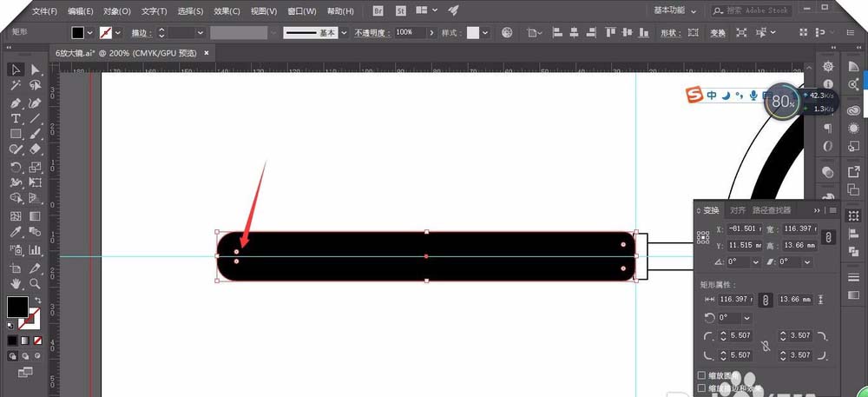Open the 编辑(E) menu

80,11
